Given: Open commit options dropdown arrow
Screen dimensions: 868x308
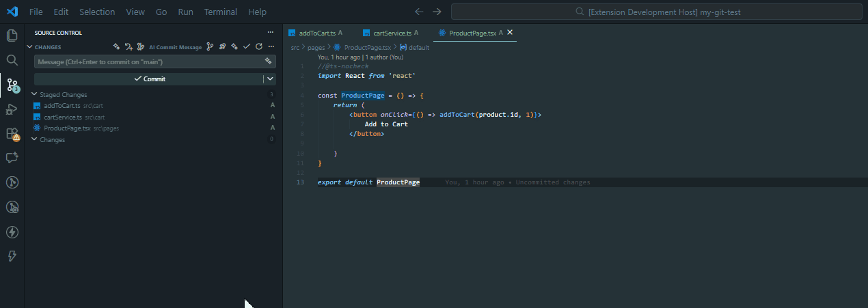Looking at the screenshot, I should pyautogui.click(x=270, y=79).
